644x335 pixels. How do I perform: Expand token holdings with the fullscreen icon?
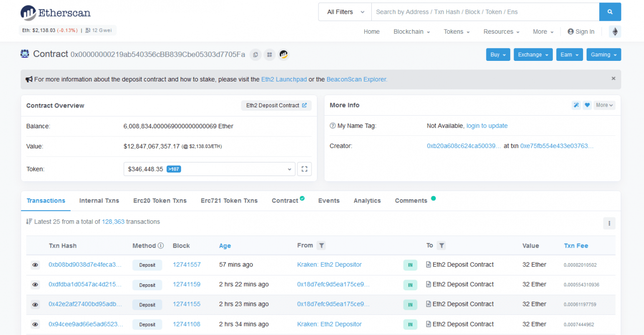(304, 169)
